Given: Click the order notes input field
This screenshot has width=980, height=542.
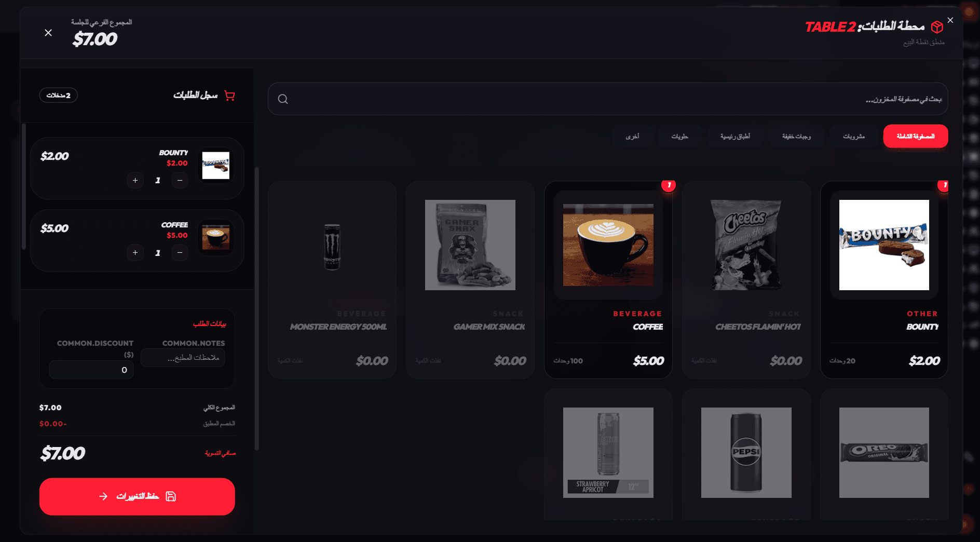Looking at the screenshot, I should point(183,358).
